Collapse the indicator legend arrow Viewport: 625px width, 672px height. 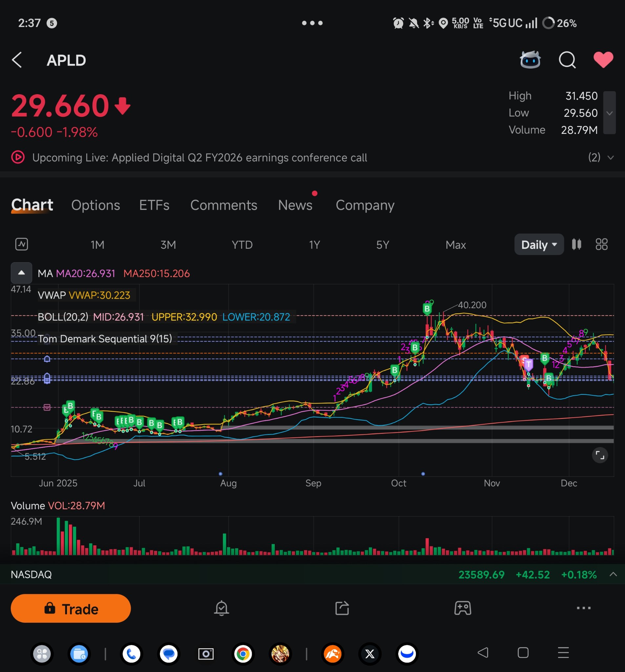[21, 273]
